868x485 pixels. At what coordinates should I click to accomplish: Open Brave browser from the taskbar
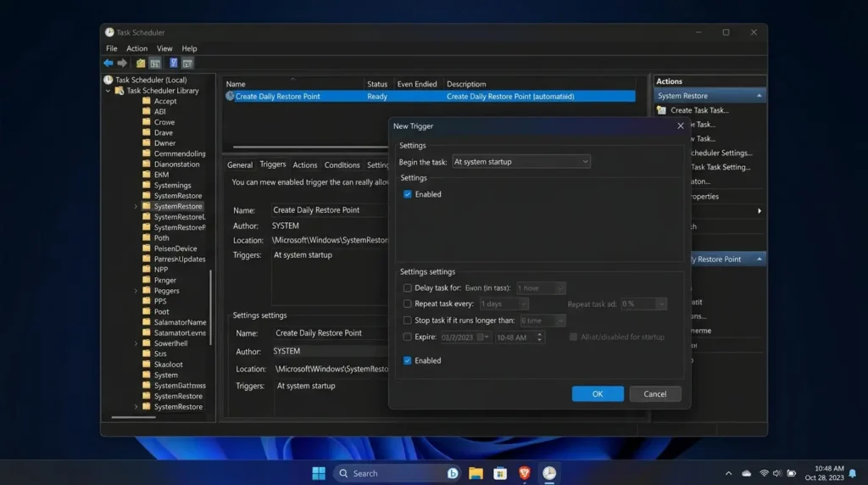[525, 473]
